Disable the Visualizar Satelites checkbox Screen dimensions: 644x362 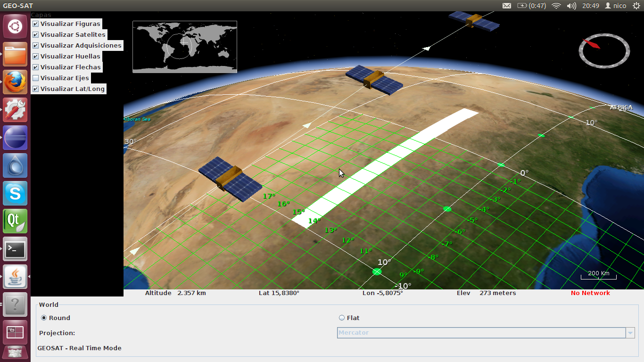(35, 35)
